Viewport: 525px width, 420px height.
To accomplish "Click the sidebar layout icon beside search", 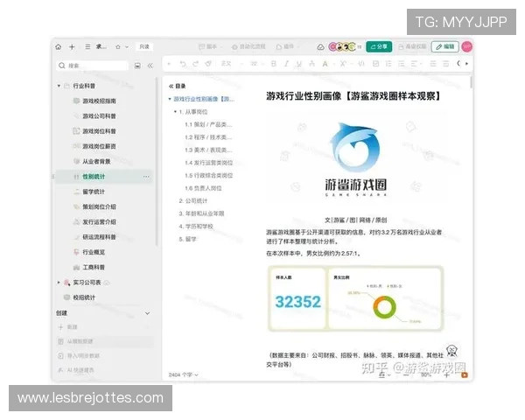I will coord(137,66).
